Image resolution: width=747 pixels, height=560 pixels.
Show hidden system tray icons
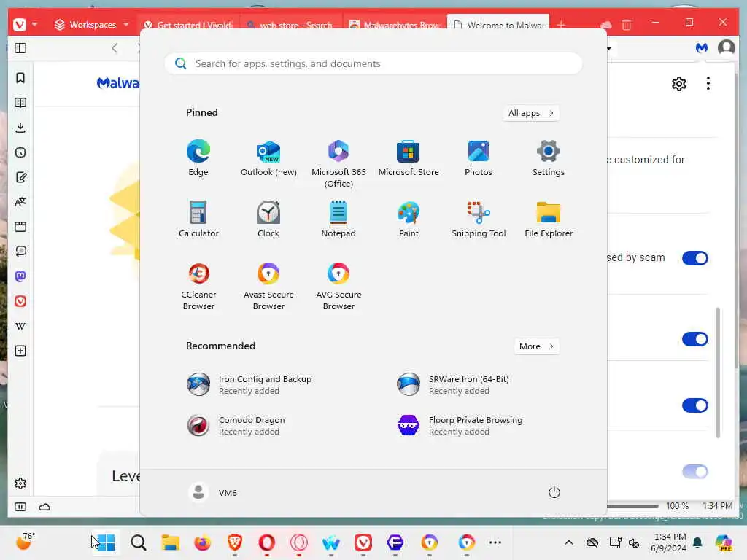pos(569,542)
